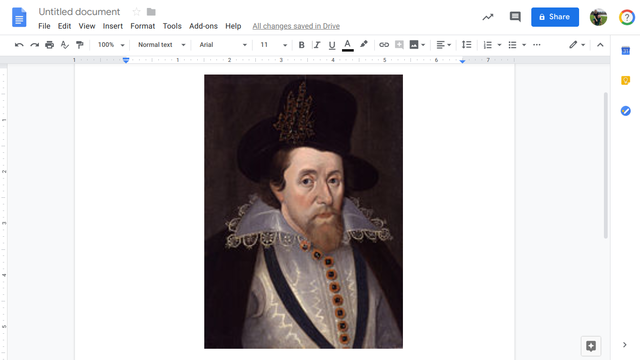Add a comment from toolbar

399,45
